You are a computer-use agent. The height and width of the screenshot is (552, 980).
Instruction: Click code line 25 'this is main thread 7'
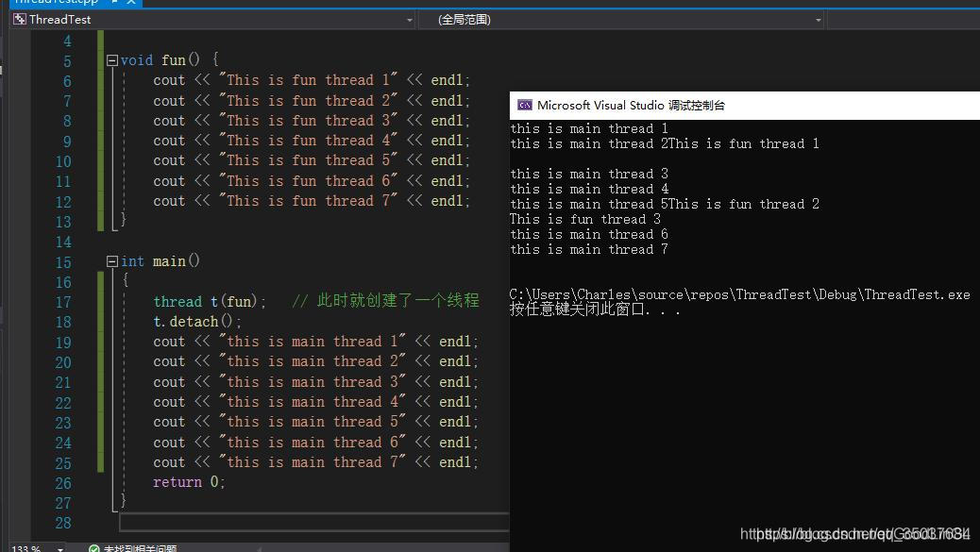[x=315, y=462]
